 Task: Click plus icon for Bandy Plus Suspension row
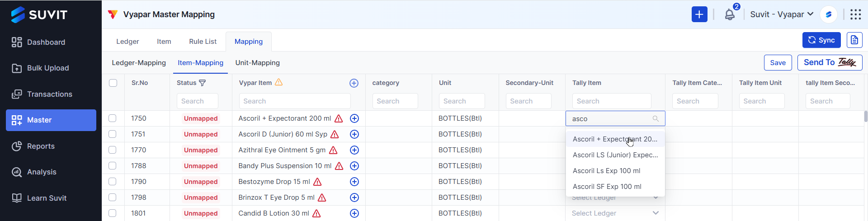coord(354,166)
